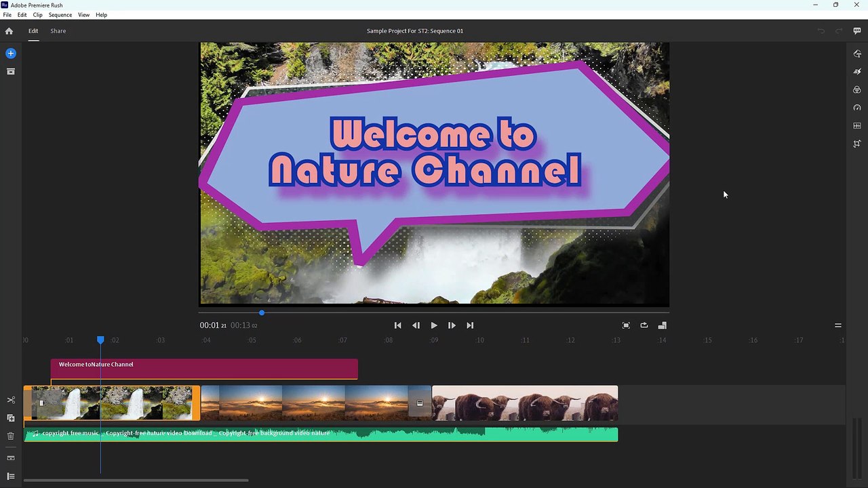This screenshot has height=488, width=868.
Task: Step back one frame
Action: pyautogui.click(x=416, y=325)
